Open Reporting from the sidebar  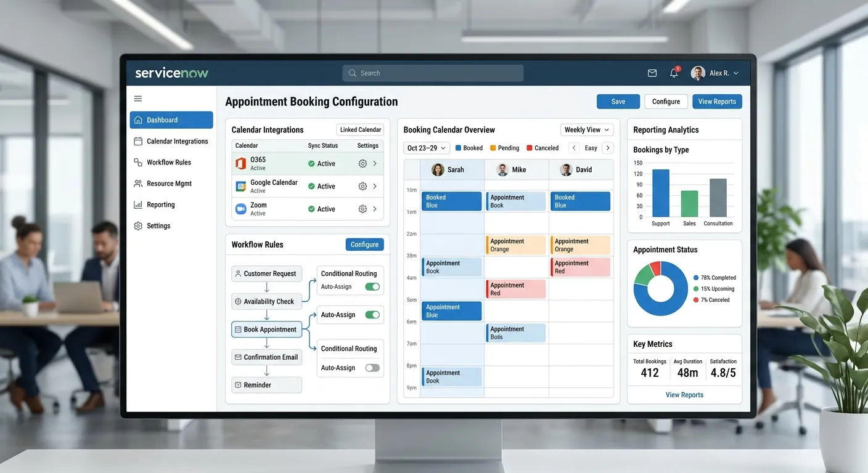pyautogui.click(x=171, y=204)
